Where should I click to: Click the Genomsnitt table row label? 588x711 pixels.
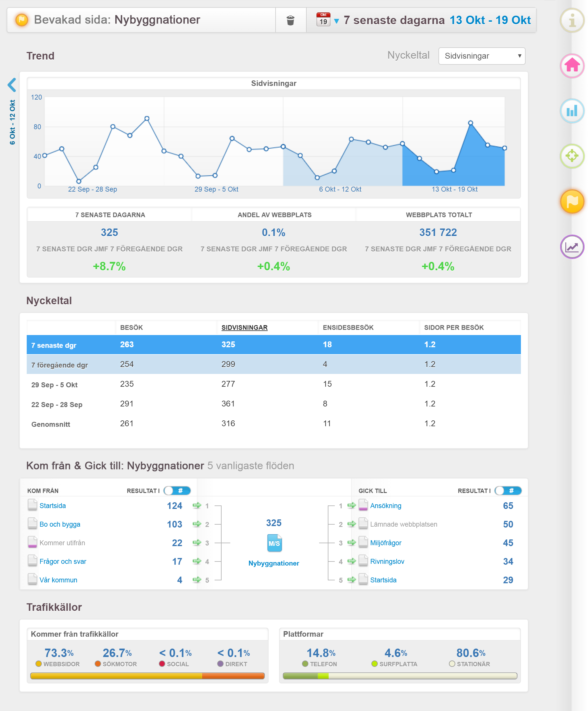51,424
